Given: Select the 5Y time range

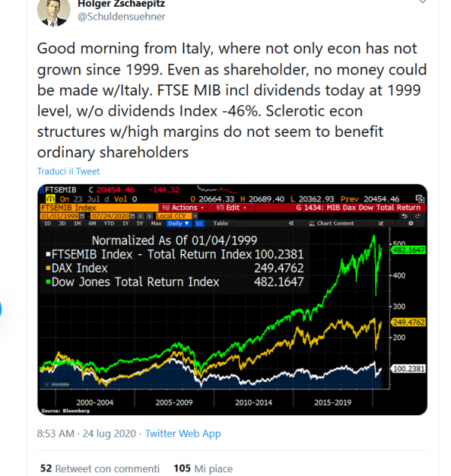Looking at the screenshot, I should [140, 223].
